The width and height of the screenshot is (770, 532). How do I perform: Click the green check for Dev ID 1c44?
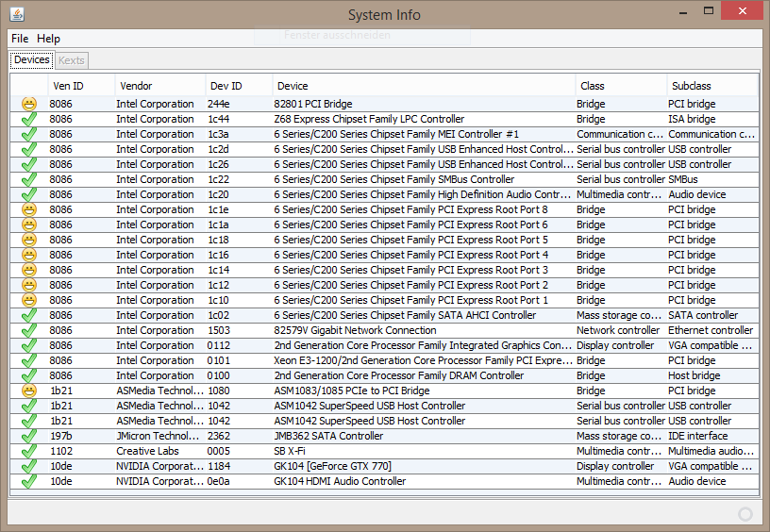[x=29, y=119]
